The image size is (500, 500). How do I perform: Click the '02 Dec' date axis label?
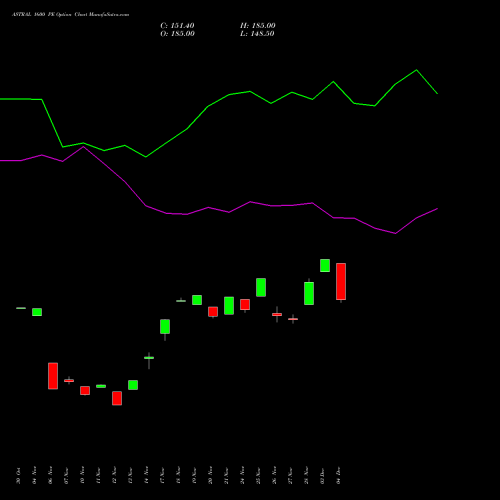pyautogui.click(x=322, y=475)
